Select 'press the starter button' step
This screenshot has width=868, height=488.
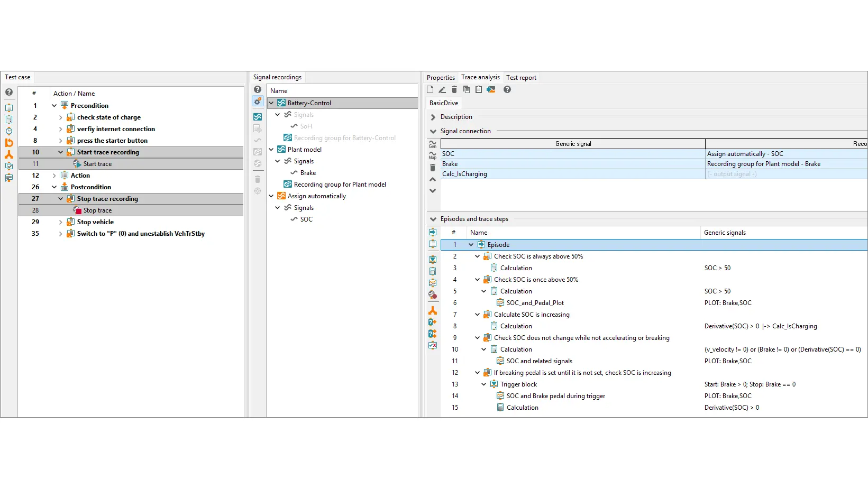[x=112, y=141]
